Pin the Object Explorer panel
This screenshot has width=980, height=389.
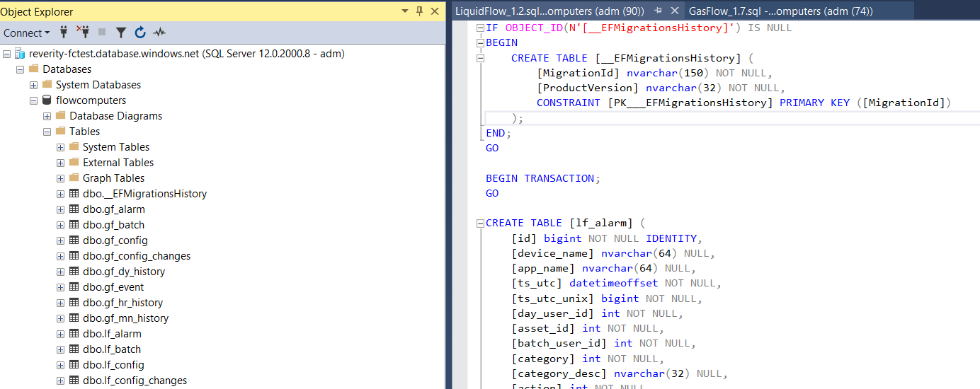(x=419, y=11)
